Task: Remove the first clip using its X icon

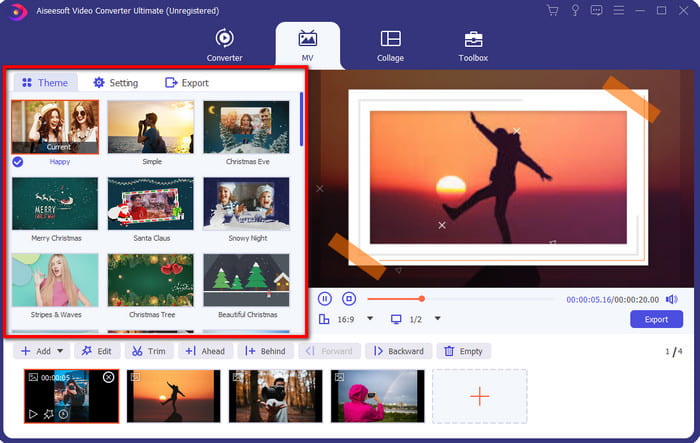Action: tap(109, 377)
